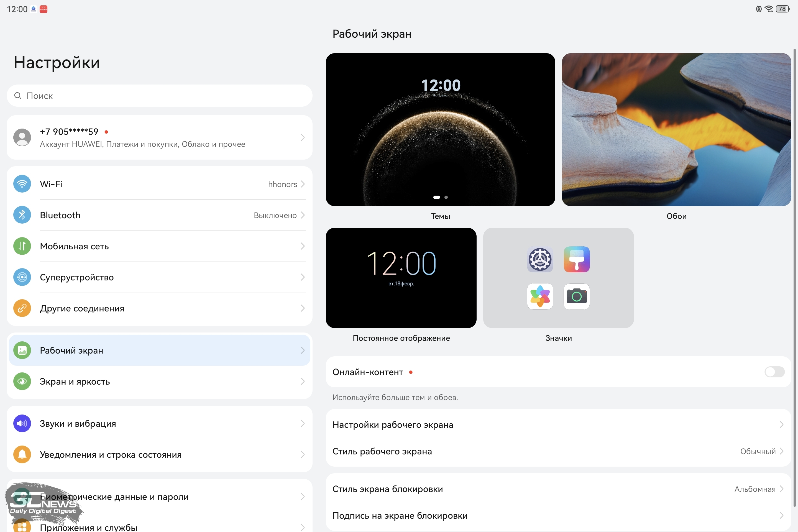798x532 pixels.
Task: Click the Выключено Bluetooth status text
Action: 275,215
